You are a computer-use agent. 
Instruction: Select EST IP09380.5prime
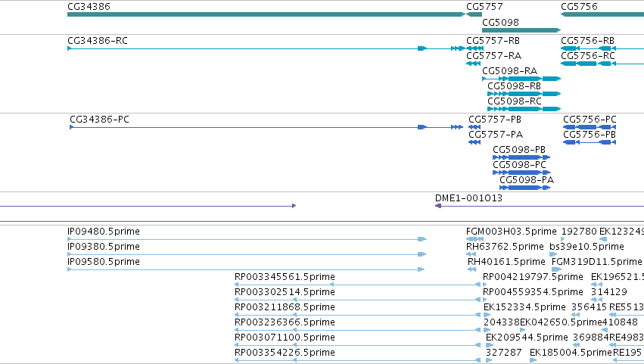[247, 254]
